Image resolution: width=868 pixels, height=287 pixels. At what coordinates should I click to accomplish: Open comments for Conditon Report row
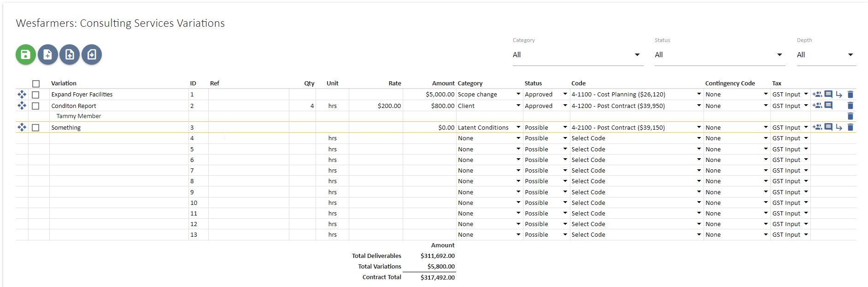(x=828, y=105)
